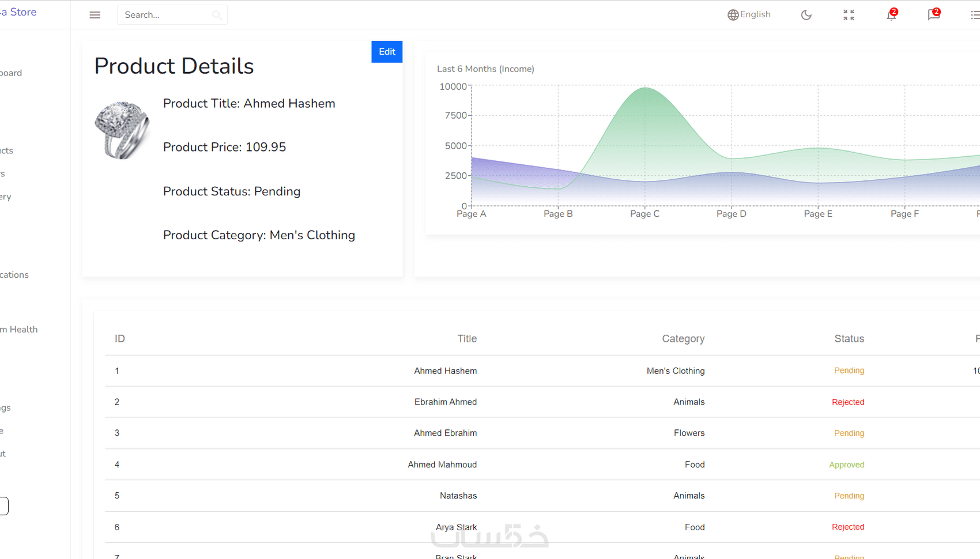The width and height of the screenshot is (980, 559).
Task: Select the Ahmed Hashem table row
Action: tap(445, 371)
